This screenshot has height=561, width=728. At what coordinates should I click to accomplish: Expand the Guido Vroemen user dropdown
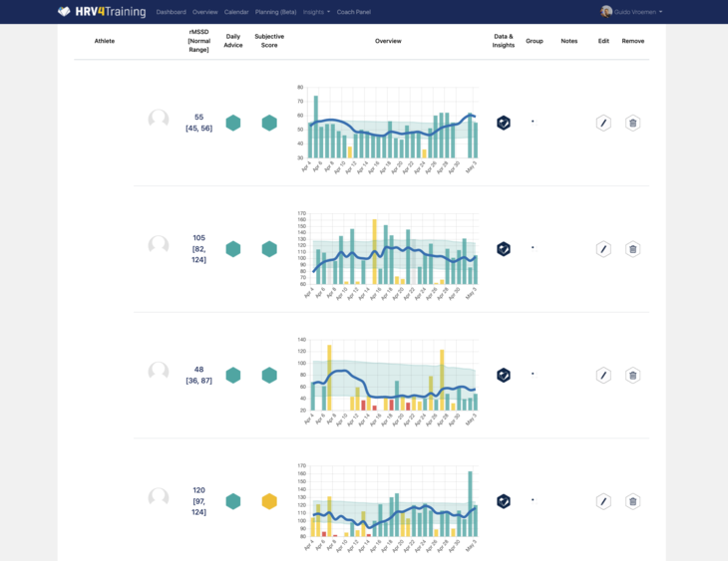pyautogui.click(x=638, y=12)
